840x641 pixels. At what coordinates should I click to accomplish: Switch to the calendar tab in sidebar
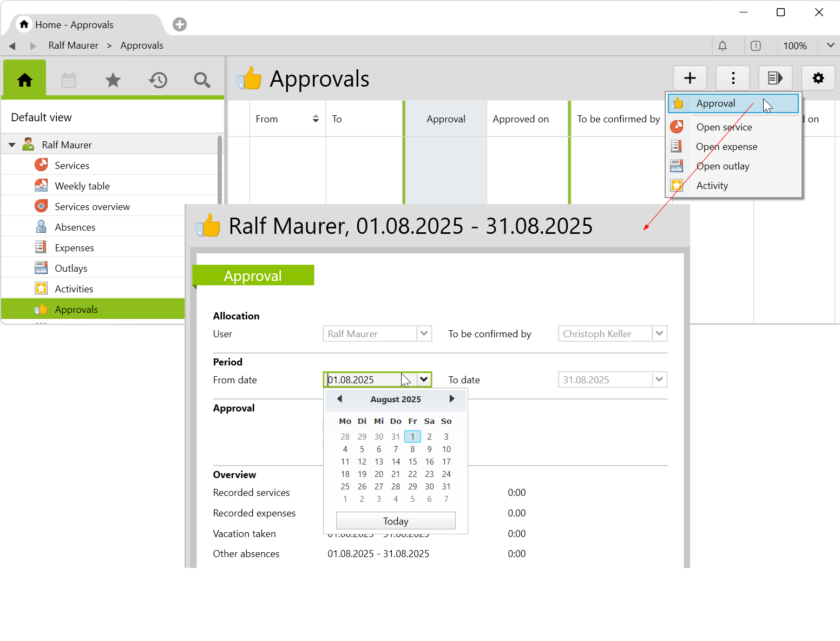coord(69,81)
